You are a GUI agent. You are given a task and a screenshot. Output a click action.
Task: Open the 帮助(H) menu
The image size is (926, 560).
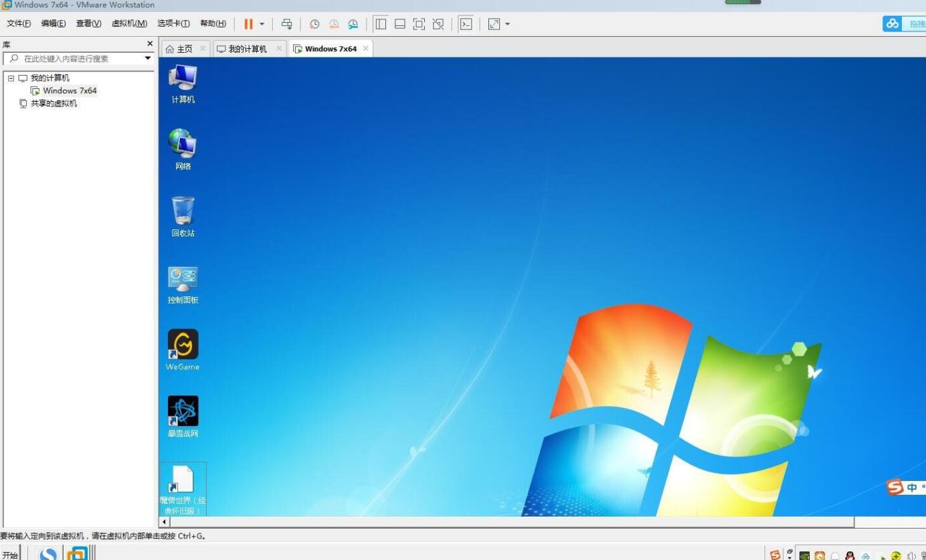(x=213, y=23)
